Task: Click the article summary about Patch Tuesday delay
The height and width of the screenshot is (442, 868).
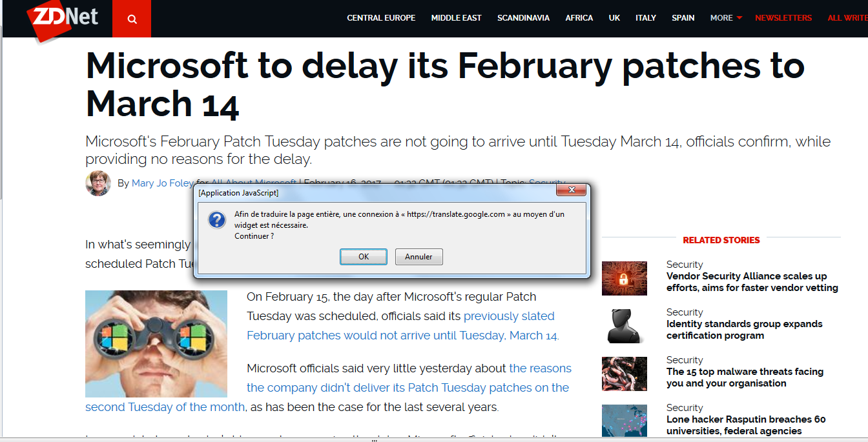Action: tap(458, 150)
